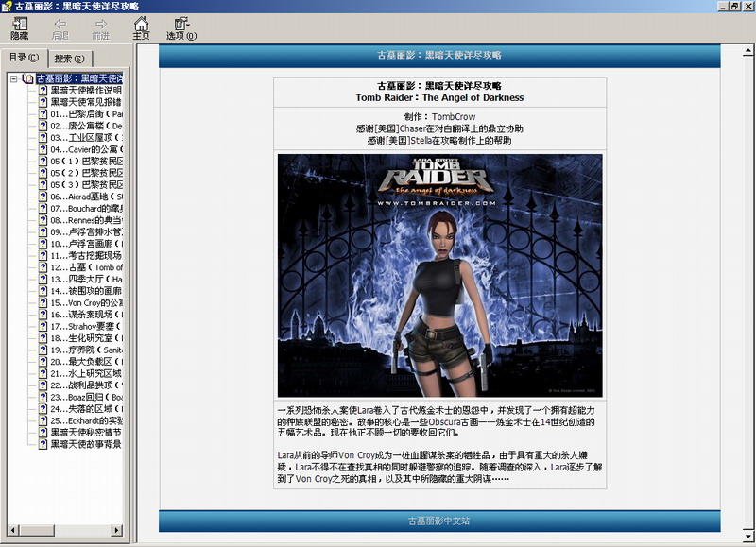
Task: Open chapter 22...战利品拱顶
Action: point(86,385)
